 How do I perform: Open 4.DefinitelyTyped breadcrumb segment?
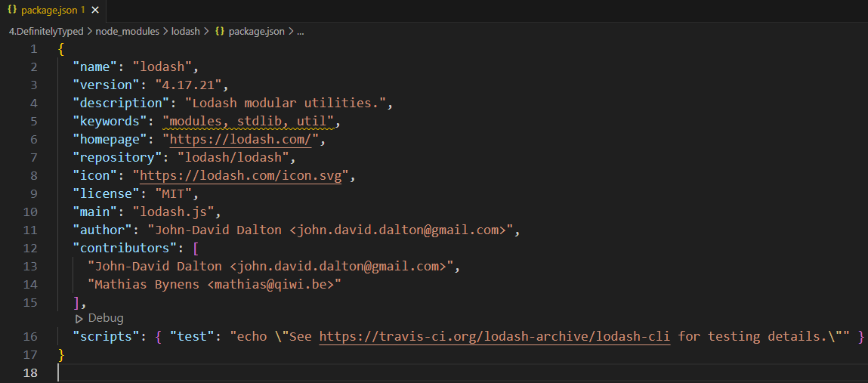(46, 32)
